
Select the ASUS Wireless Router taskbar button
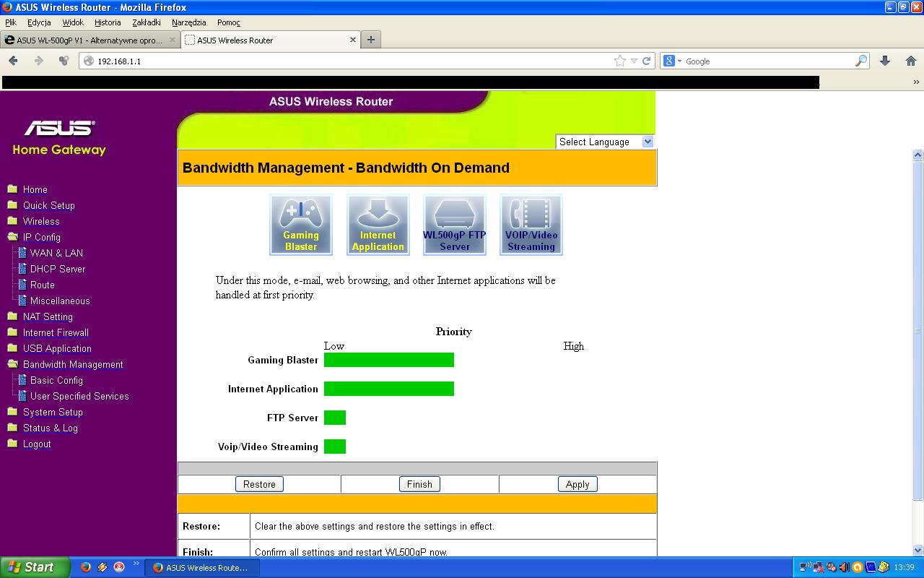[201, 568]
